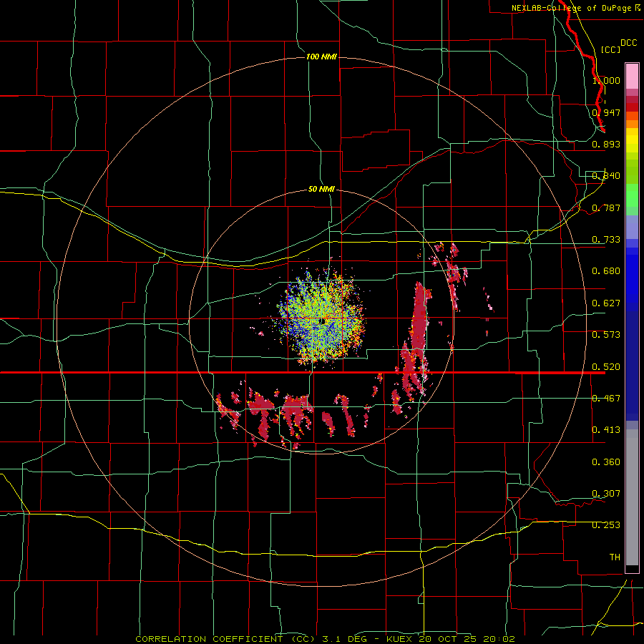The width and height of the screenshot is (644, 644).
Task: Pick the lavender color bar segment
Action: pyautogui.click(x=632, y=228)
